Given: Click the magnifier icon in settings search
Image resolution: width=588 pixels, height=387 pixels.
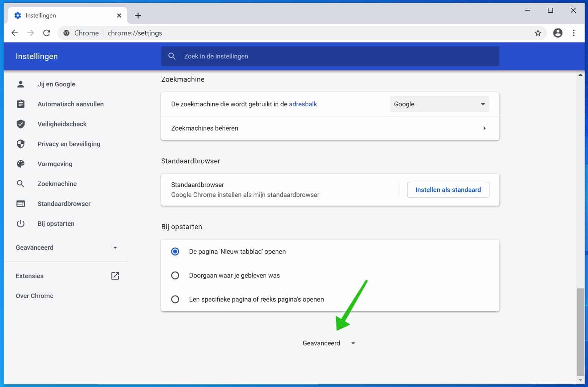Looking at the screenshot, I should tap(172, 56).
